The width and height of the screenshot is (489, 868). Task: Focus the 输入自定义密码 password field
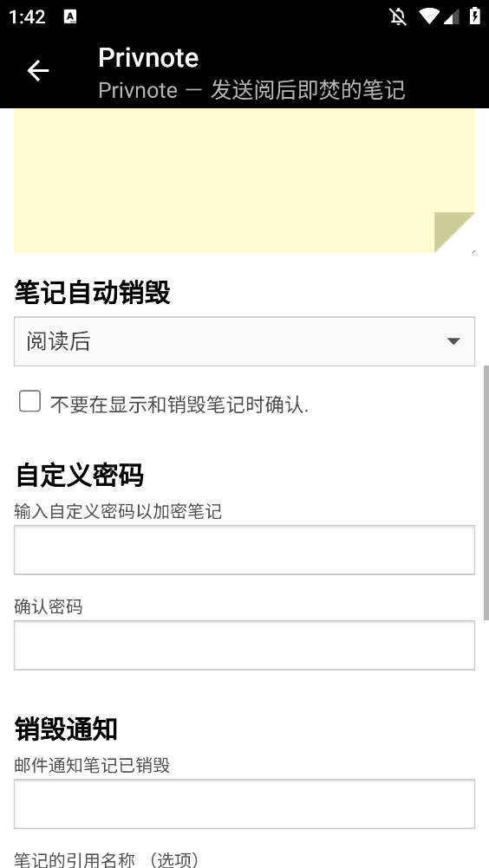click(x=244, y=550)
